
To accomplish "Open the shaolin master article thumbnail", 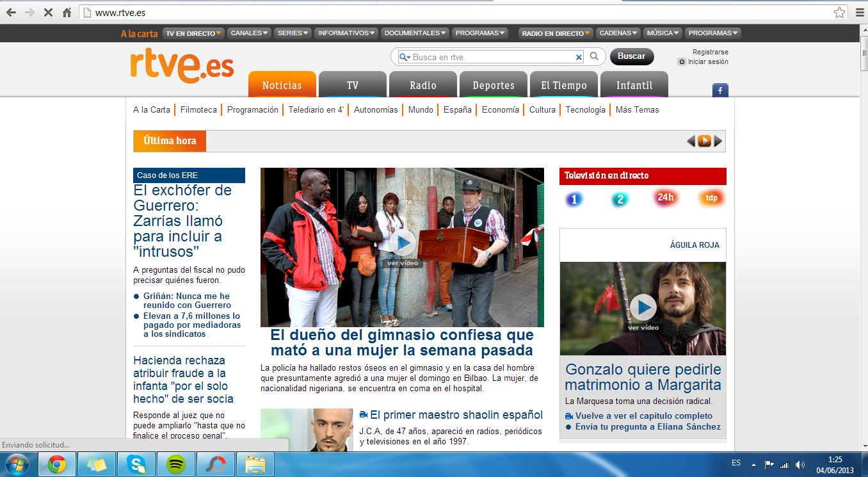I will point(307,430).
